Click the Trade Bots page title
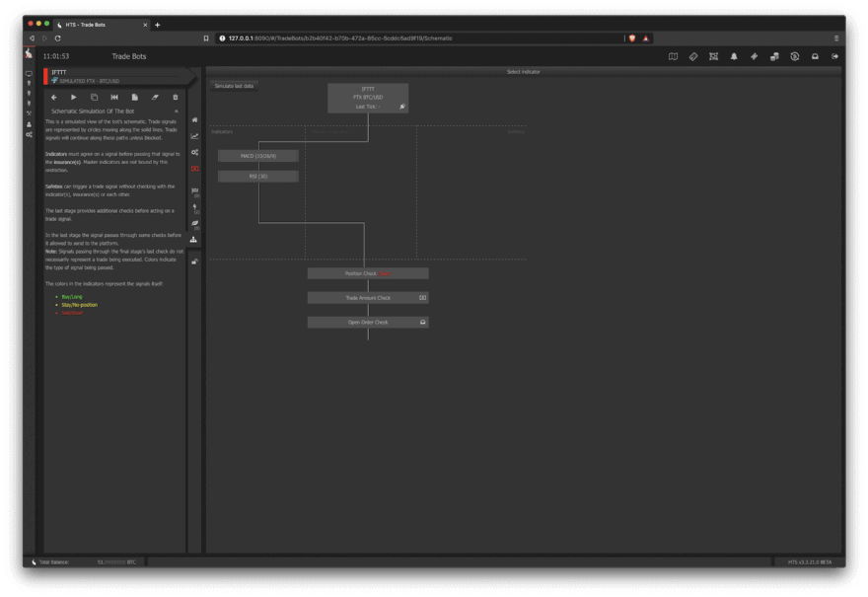Screen dimensions: 868x597 tap(129, 56)
